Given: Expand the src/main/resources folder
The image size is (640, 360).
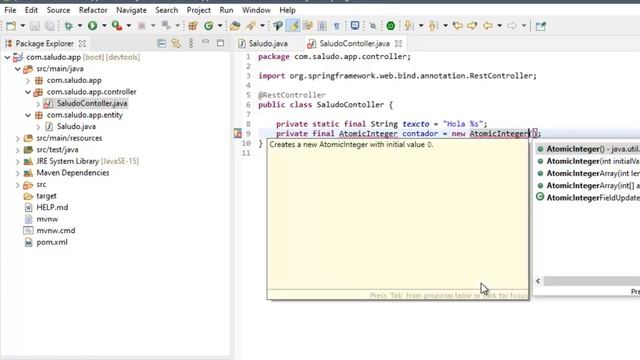Looking at the screenshot, I should (x=18, y=138).
